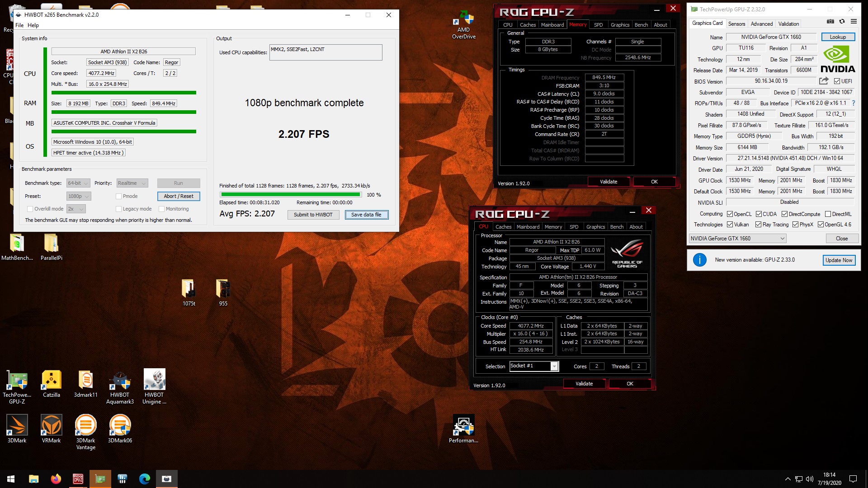868x488 pixels.
Task: Open GPU-Z hamburger menu icon
Action: coord(854,21)
